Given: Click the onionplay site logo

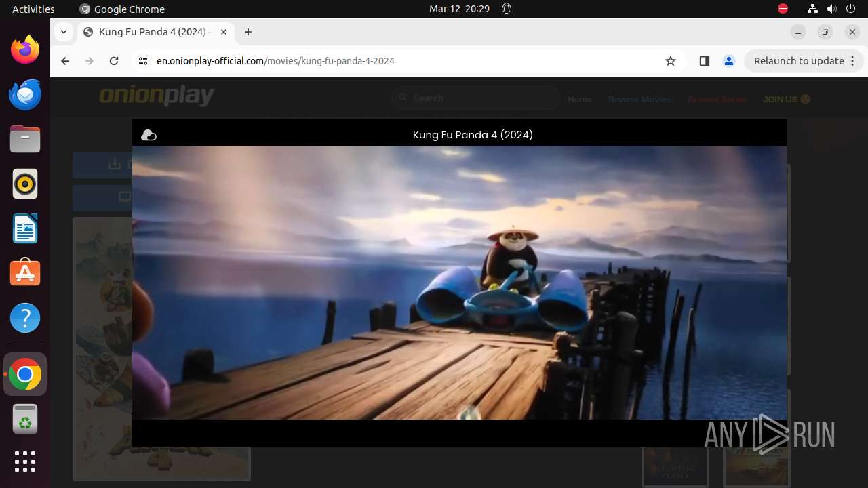Looking at the screenshot, I should point(157,96).
